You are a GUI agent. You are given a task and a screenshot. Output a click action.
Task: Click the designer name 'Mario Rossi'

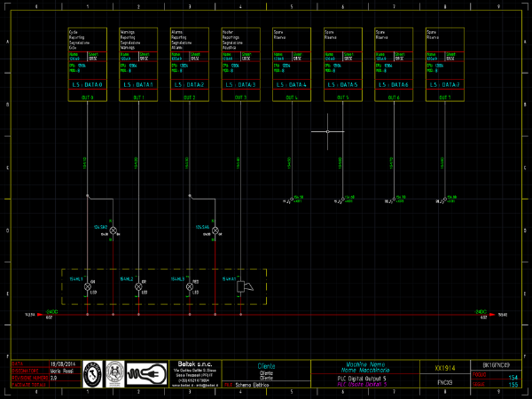(62, 372)
